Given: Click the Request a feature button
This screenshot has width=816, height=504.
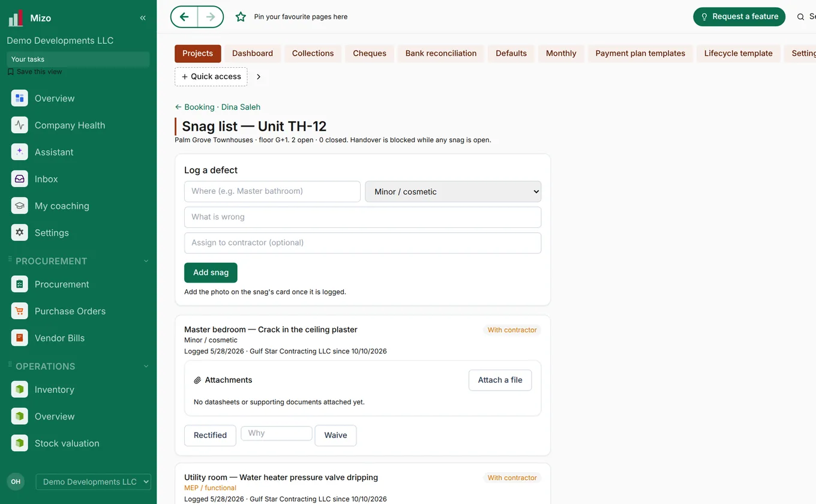Looking at the screenshot, I should pos(739,17).
